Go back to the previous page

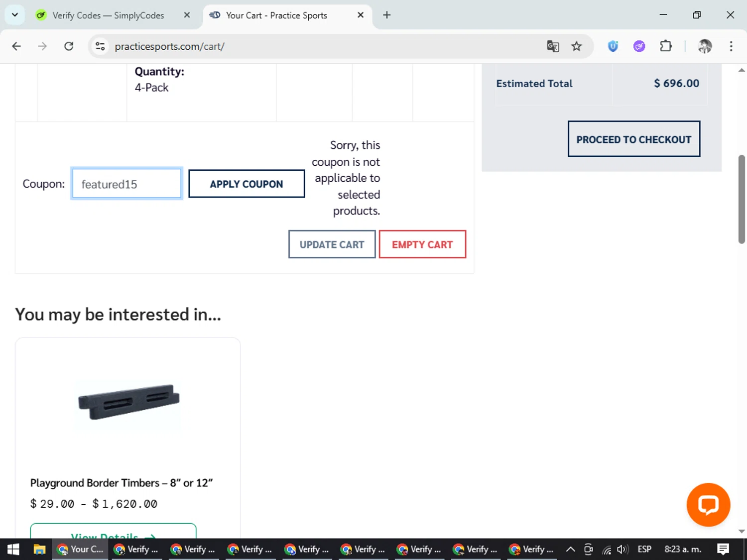(x=16, y=46)
